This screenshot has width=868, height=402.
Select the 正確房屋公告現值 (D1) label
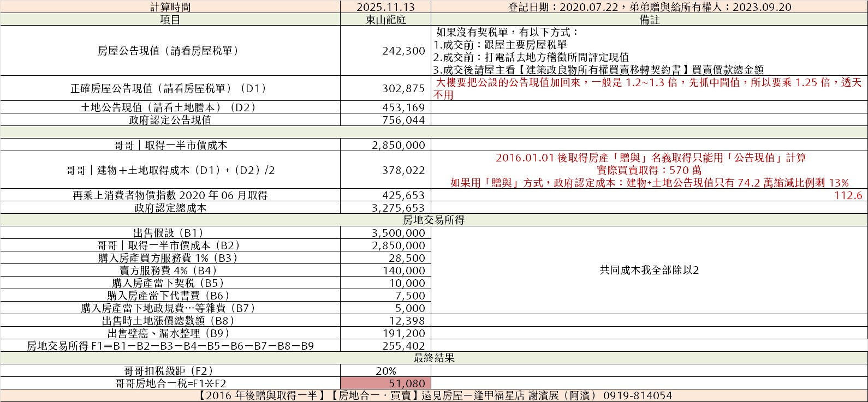tap(168, 88)
